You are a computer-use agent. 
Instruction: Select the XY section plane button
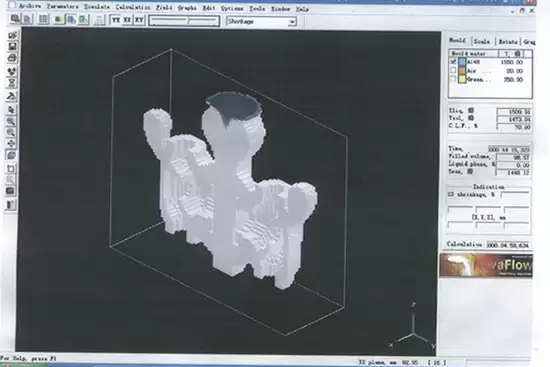point(139,20)
